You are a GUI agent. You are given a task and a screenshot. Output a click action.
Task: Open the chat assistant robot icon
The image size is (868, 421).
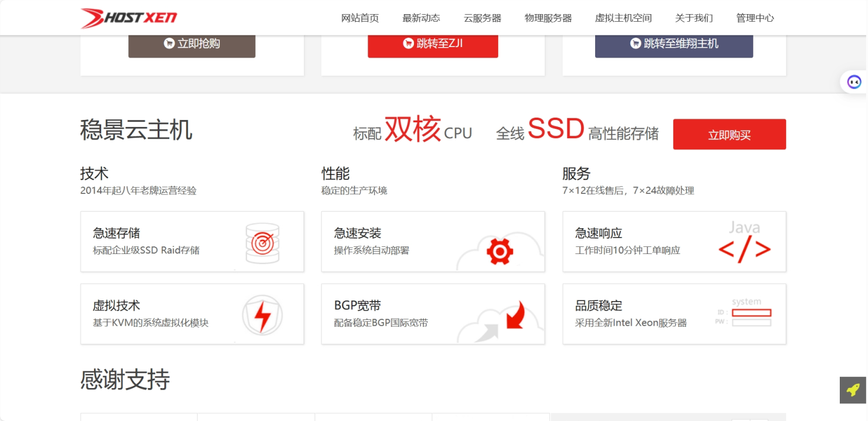(854, 82)
